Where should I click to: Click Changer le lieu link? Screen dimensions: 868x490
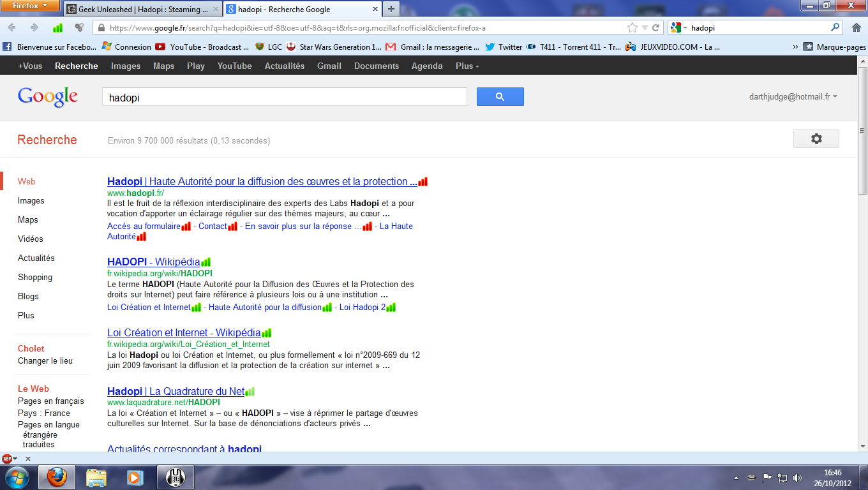click(45, 360)
